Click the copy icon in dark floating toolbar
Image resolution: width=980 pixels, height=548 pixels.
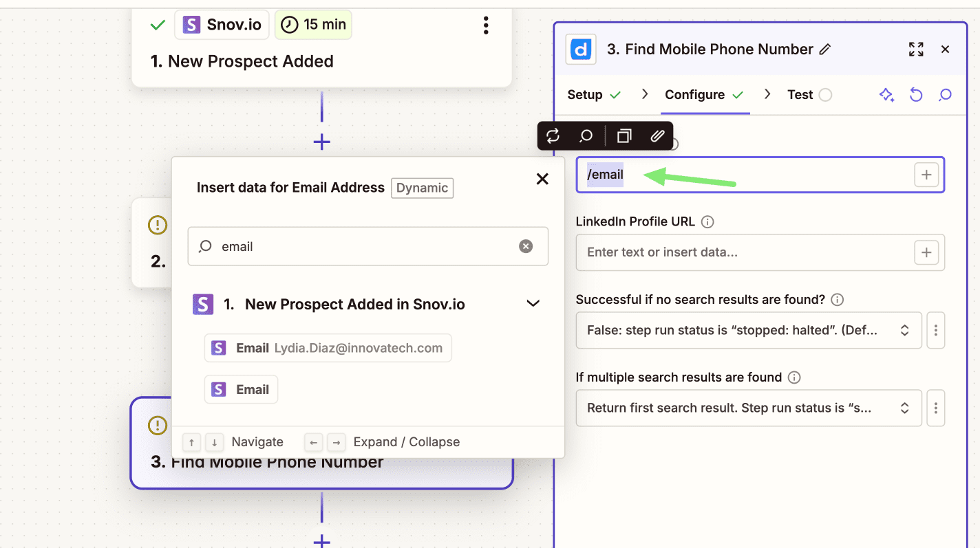coord(624,136)
